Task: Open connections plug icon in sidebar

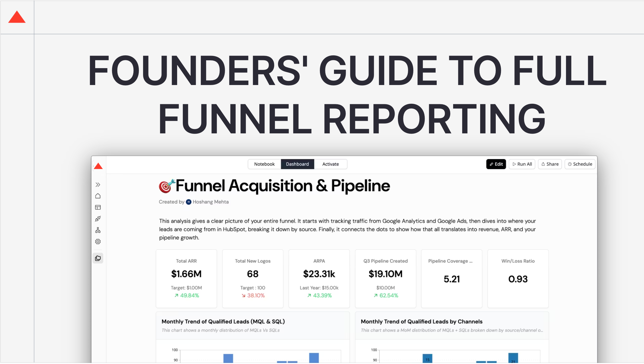Action: tap(98, 219)
